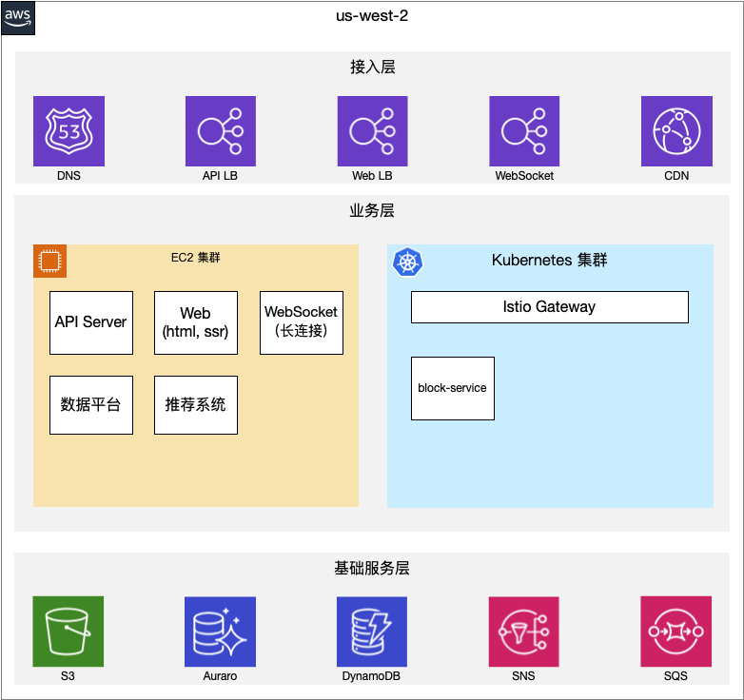Click the 接入层 heading

tap(372, 67)
